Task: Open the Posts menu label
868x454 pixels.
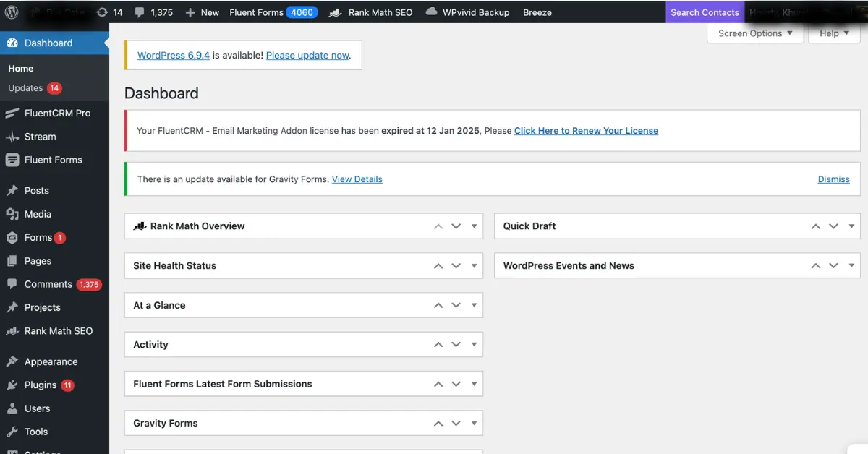Action: pyautogui.click(x=37, y=191)
